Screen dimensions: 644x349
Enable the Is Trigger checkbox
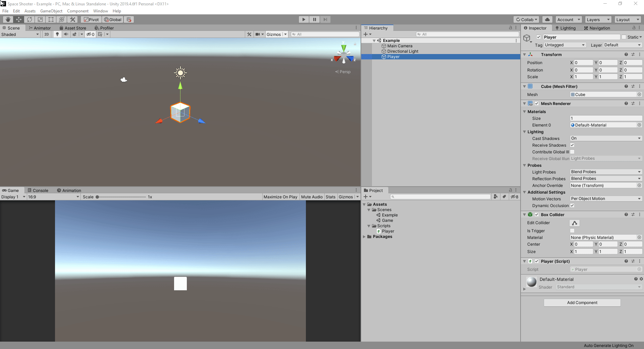(x=572, y=231)
